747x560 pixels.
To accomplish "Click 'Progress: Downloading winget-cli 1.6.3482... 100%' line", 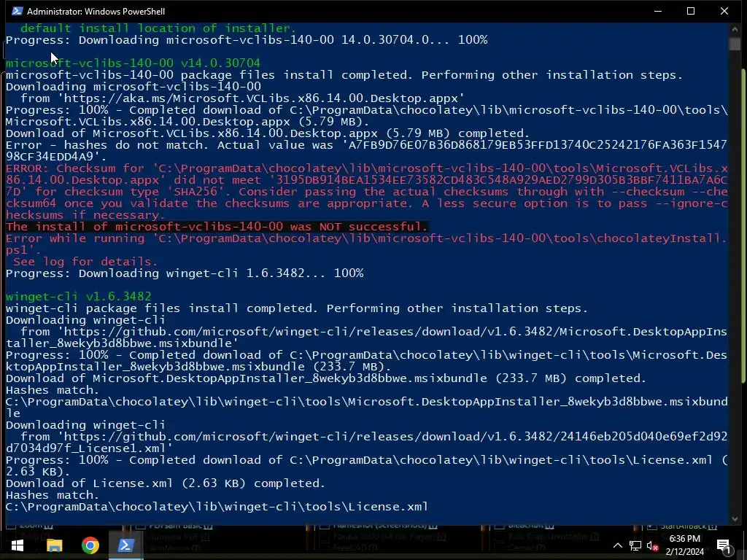I will (185, 273).
